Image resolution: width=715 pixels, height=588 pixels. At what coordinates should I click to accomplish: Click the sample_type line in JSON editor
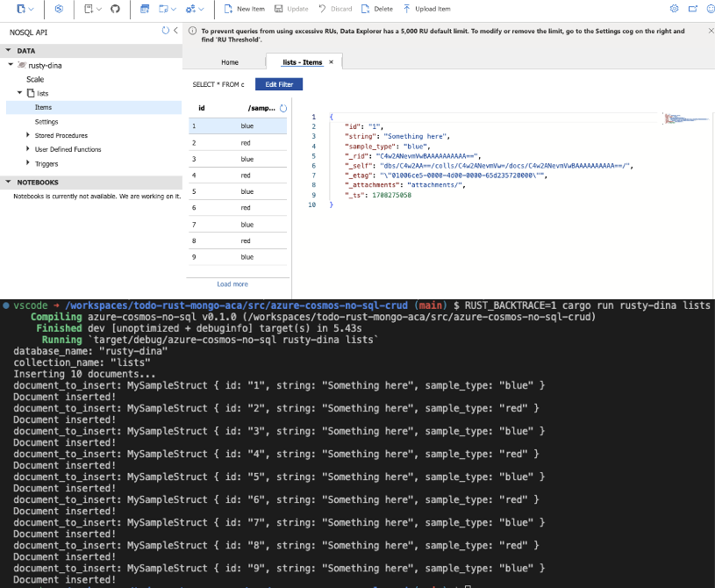click(388, 147)
